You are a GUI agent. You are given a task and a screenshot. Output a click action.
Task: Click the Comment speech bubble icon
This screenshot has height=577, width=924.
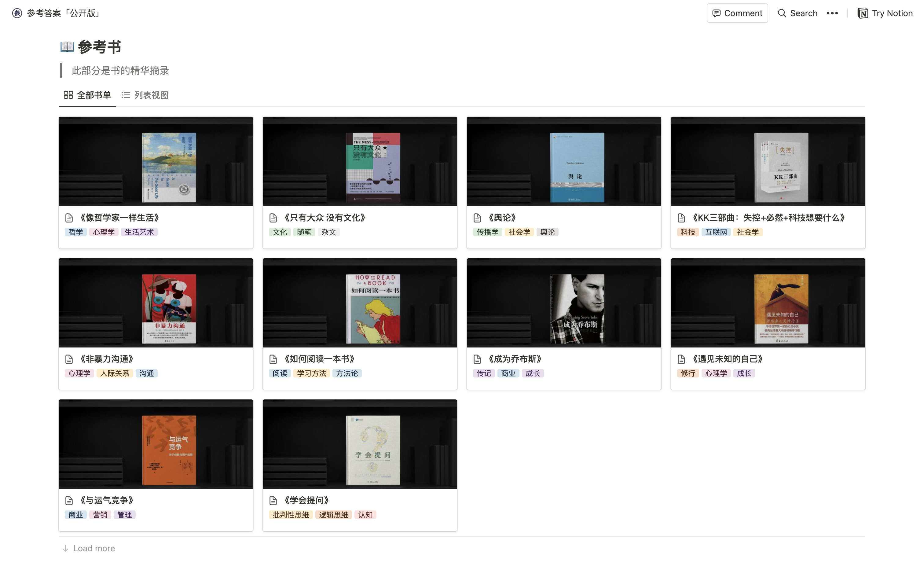tap(716, 13)
